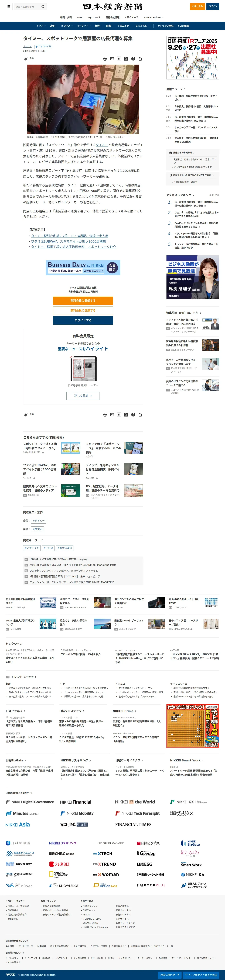The image size is (225, 980).
Task: Expand the 速報 navigation dropdown
Action: click(53, 26)
